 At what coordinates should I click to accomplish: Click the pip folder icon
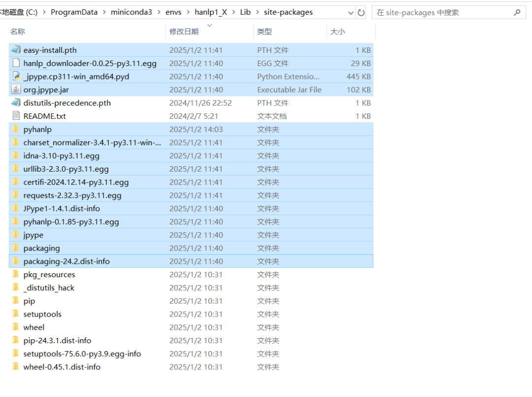pyautogui.click(x=16, y=301)
